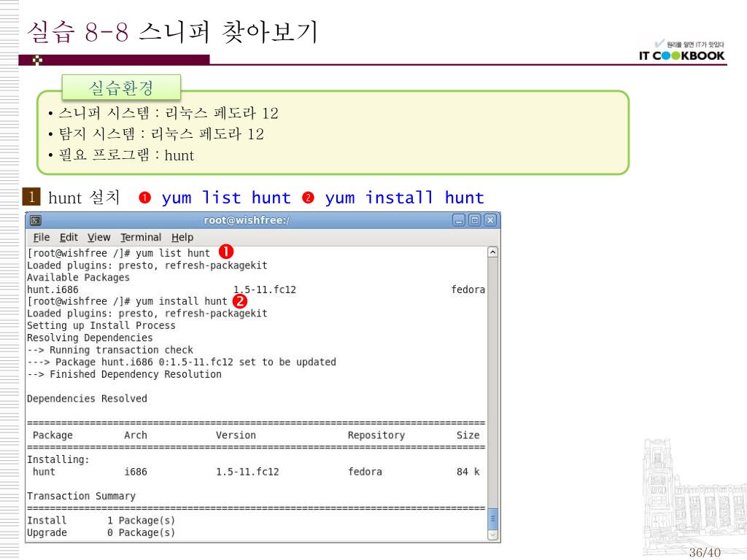Screen dimensions: 747x560
Task: Click the 'Repository' column header
Action: [376, 435]
